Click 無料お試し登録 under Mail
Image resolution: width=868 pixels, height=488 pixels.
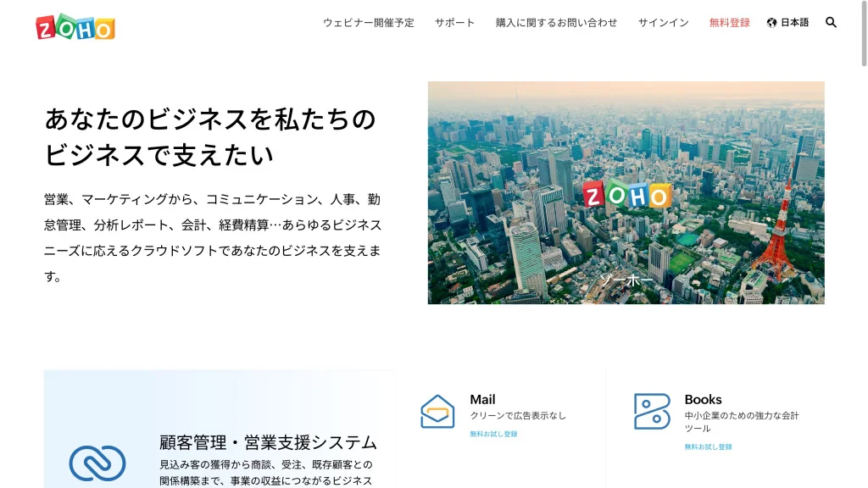[x=493, y=434]
